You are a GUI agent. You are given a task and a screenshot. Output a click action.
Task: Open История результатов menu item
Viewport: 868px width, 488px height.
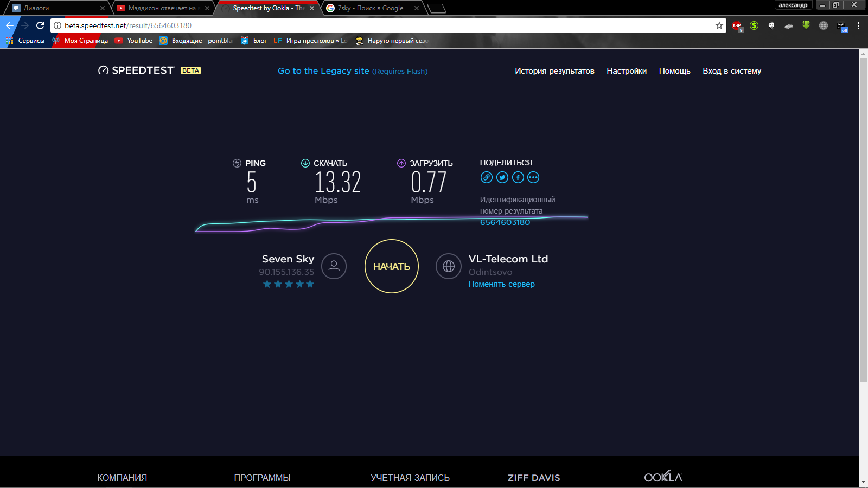coord(554,71)
